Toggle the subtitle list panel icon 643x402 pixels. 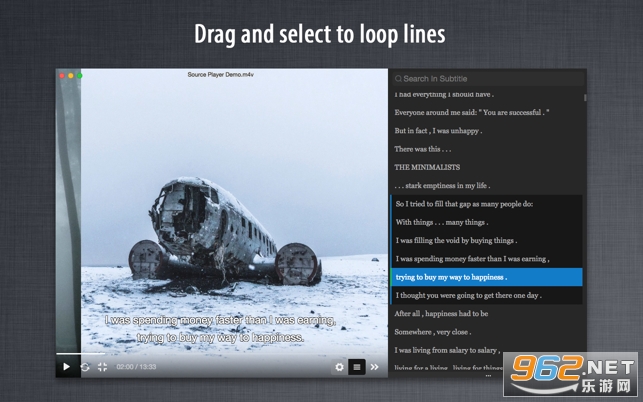pos(357,367)
